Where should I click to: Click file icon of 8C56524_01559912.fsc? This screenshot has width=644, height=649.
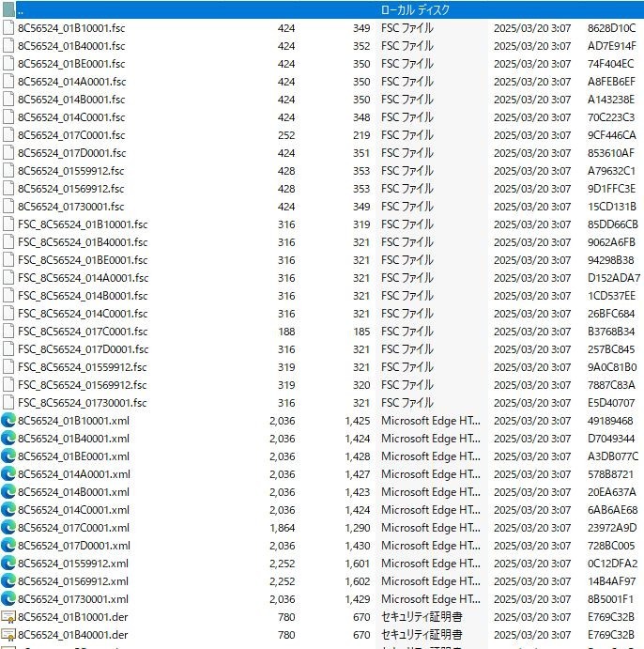(8, 171)
